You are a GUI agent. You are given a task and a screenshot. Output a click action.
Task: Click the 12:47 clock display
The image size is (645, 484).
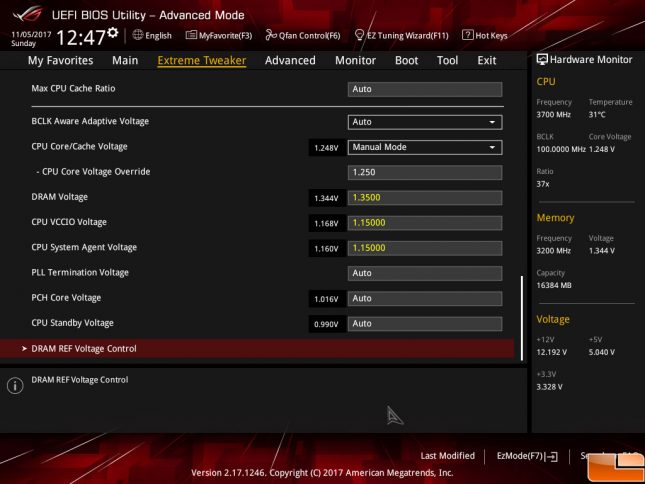click(81, 38)
